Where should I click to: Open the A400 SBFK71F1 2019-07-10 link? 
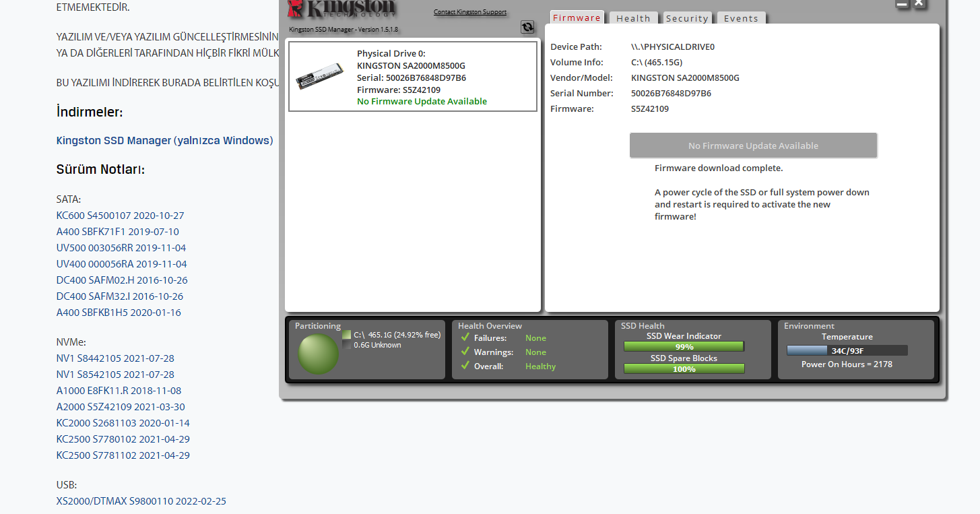point(118,232)
